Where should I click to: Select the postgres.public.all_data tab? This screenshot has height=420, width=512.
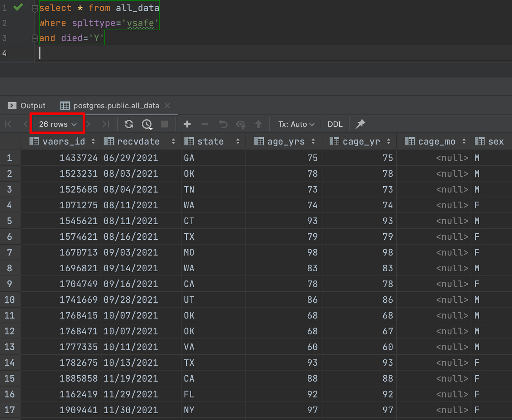(x=116, y=105)
